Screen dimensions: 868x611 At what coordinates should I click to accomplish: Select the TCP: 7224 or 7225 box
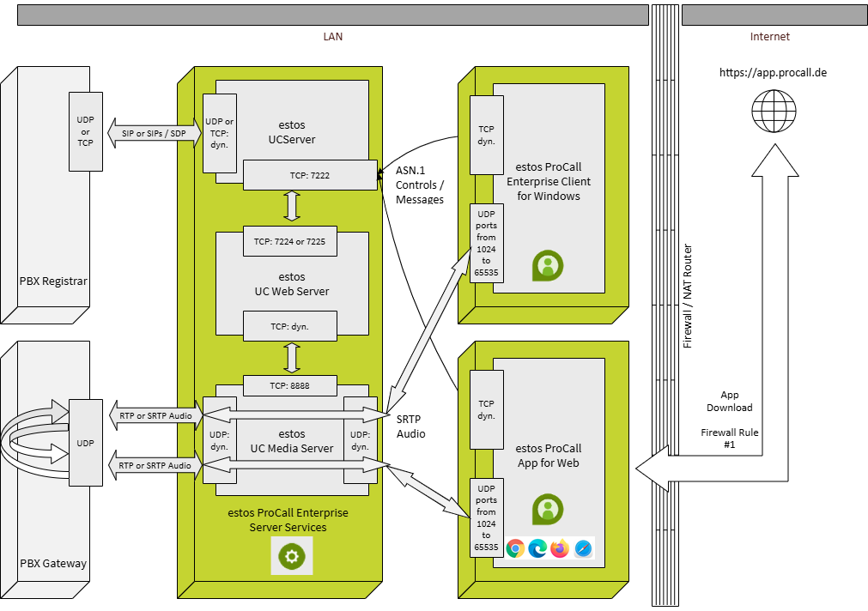(290, 242)
